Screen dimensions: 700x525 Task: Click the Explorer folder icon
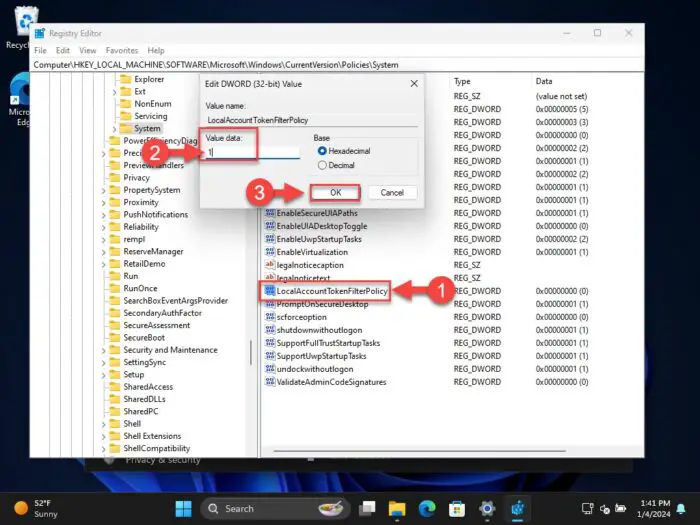tap(126, 79)
